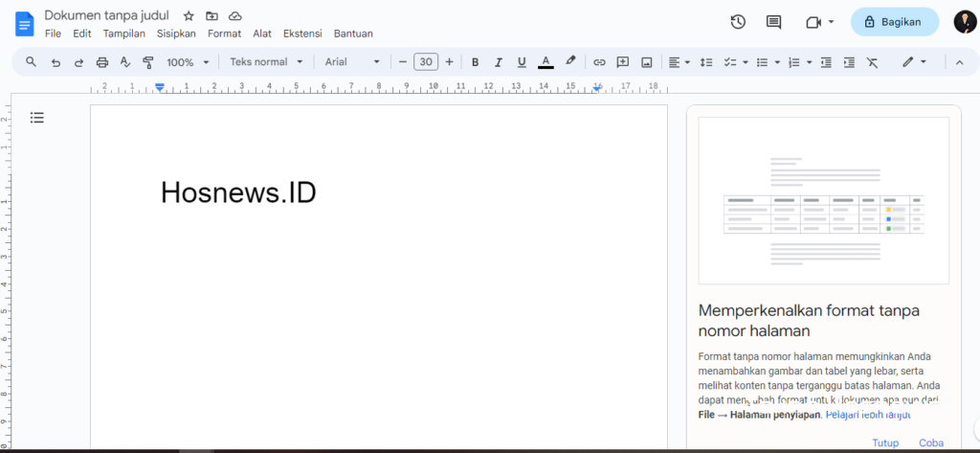Open the text color picker
This screenshot has width=980, height=453.
tap(546, 62)
